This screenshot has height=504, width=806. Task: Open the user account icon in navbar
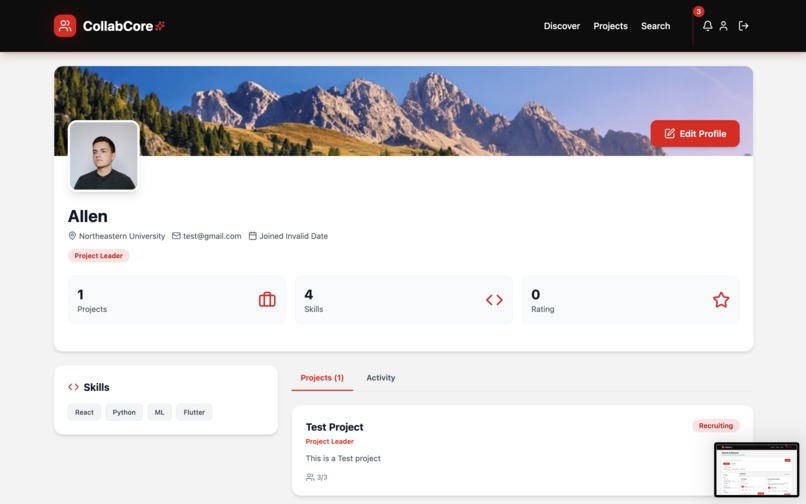pyautogui.click(x=723, y=26)
